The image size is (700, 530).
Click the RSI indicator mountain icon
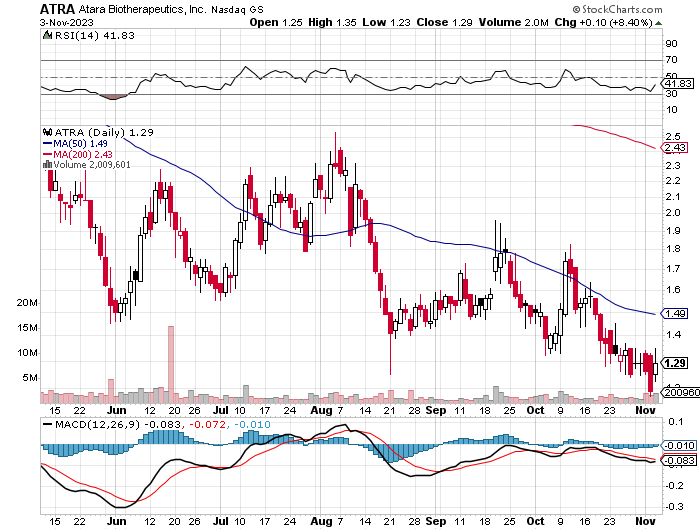click(45, 36)
